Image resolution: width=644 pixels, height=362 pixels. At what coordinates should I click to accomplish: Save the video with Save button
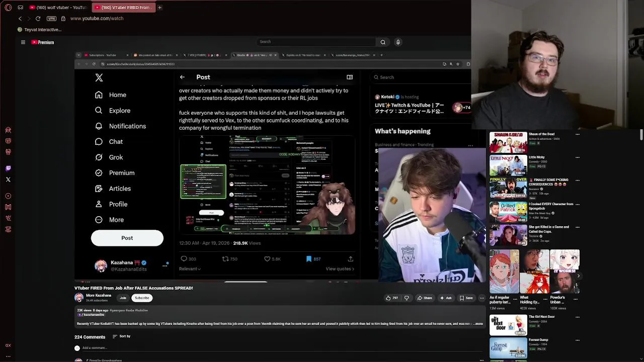(466, 298)
